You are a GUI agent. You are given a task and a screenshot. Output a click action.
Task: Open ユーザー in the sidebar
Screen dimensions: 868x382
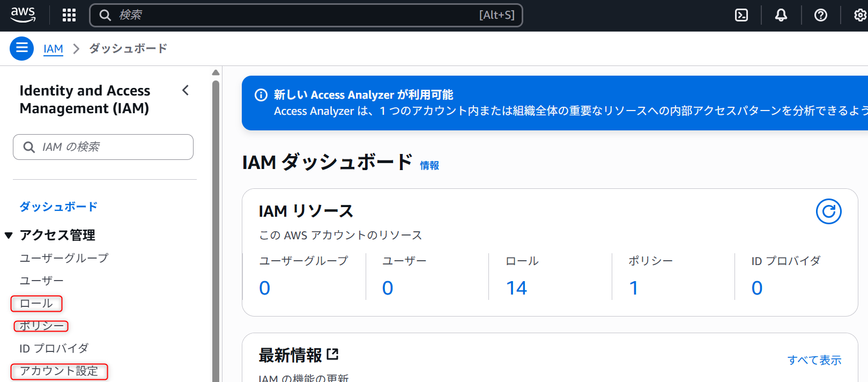(x=41, y=281)
